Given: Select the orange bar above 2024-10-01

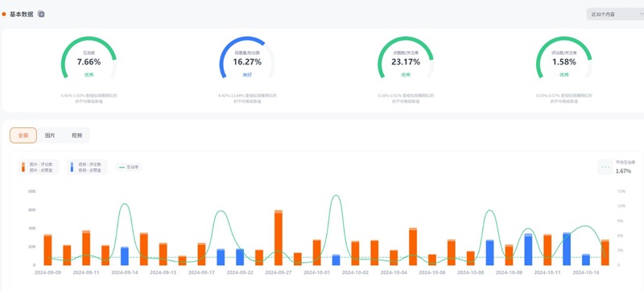Looking at the screenshot, I should coord(316,252).
